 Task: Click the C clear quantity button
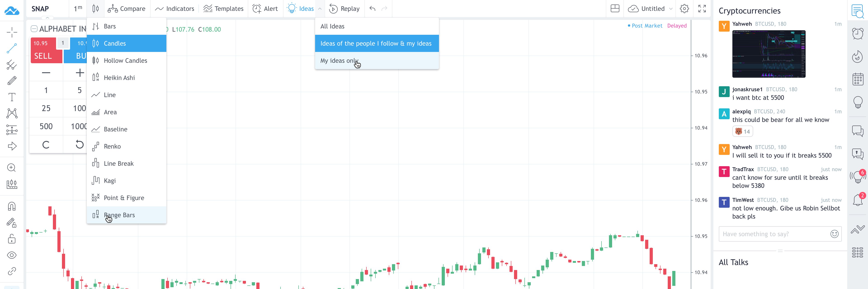pyautogui.click(x=46, y=145)
